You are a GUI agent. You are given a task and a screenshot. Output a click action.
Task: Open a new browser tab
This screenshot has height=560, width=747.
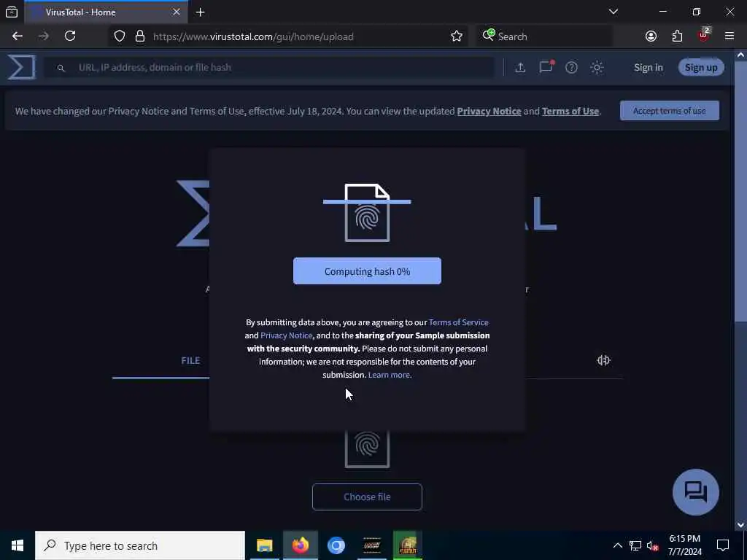[200, 12]
